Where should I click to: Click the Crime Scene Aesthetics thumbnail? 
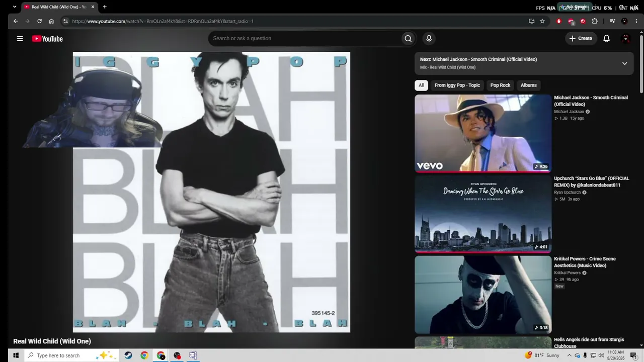point(483,295)
